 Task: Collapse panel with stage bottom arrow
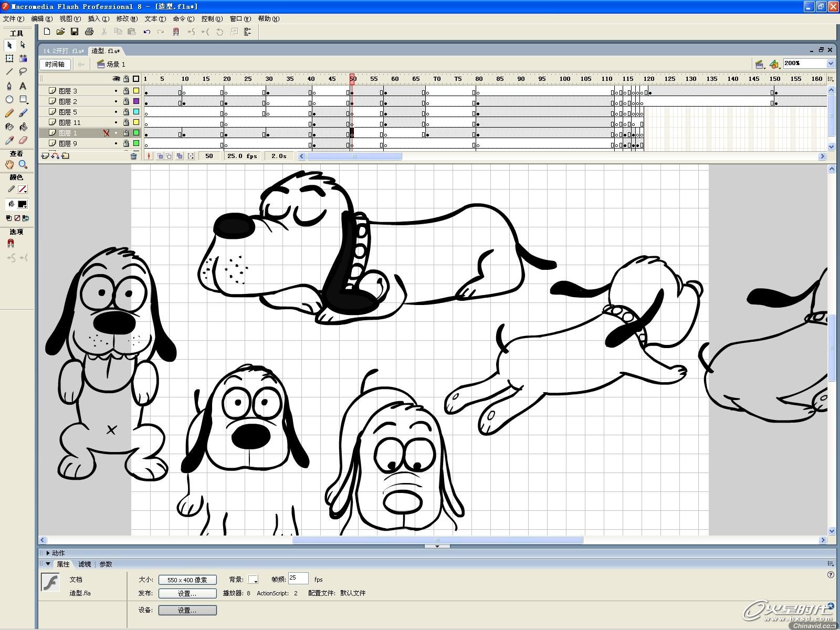(x=437, y=547)
